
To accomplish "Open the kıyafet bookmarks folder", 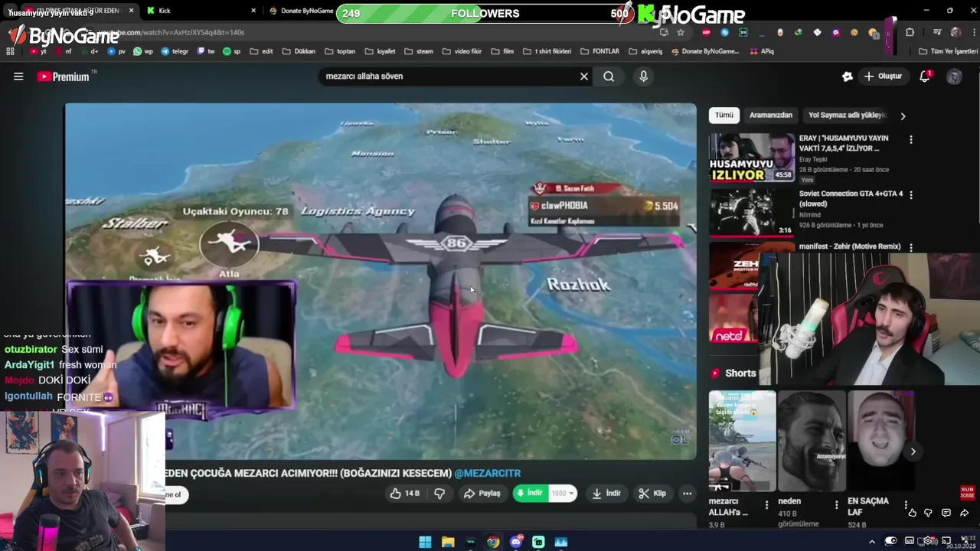I will point(380,51).
